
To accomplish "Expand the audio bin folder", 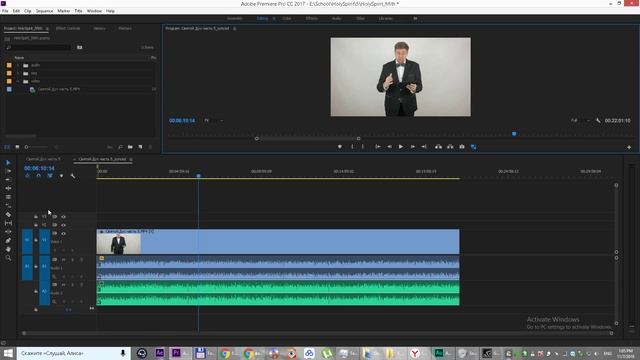I will [18, 65].
